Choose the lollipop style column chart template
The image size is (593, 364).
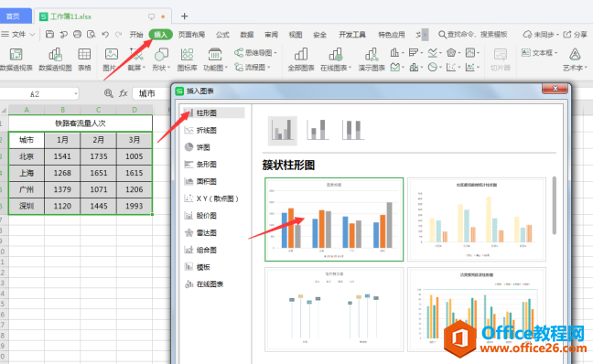[x=334, y=309]
